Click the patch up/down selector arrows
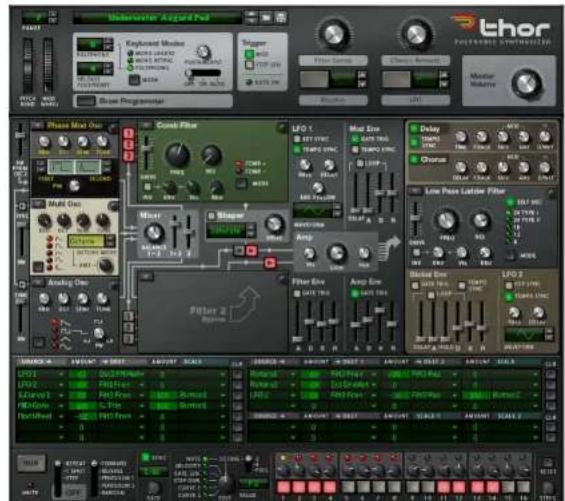The image size is (565, 501). (251, 17)
